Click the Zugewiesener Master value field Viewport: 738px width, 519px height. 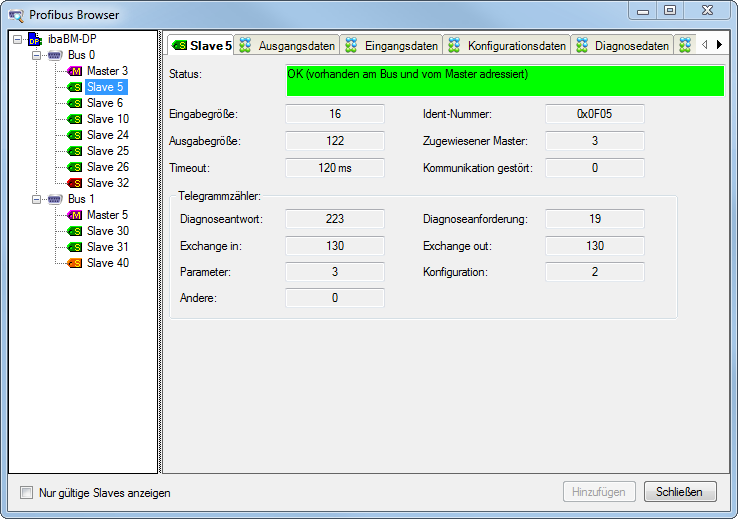pyautogui.click(x=594, y=141)
